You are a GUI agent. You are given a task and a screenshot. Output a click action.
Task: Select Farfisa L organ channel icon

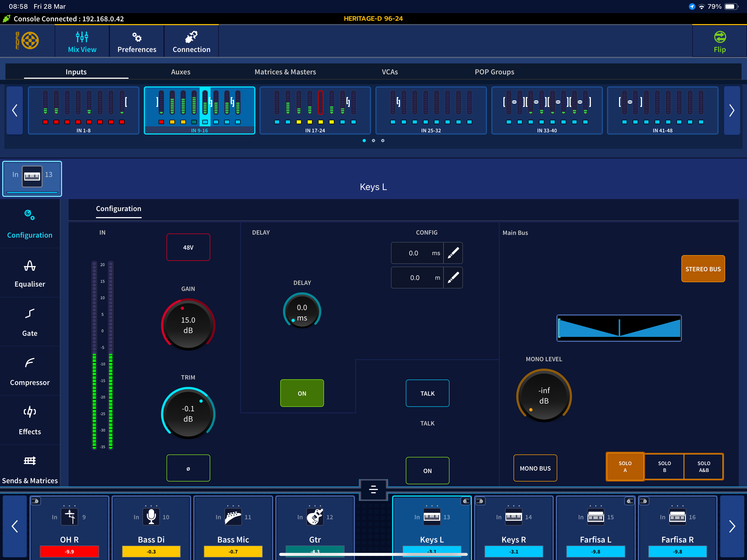pyautogui.click(x=596, y=517)
